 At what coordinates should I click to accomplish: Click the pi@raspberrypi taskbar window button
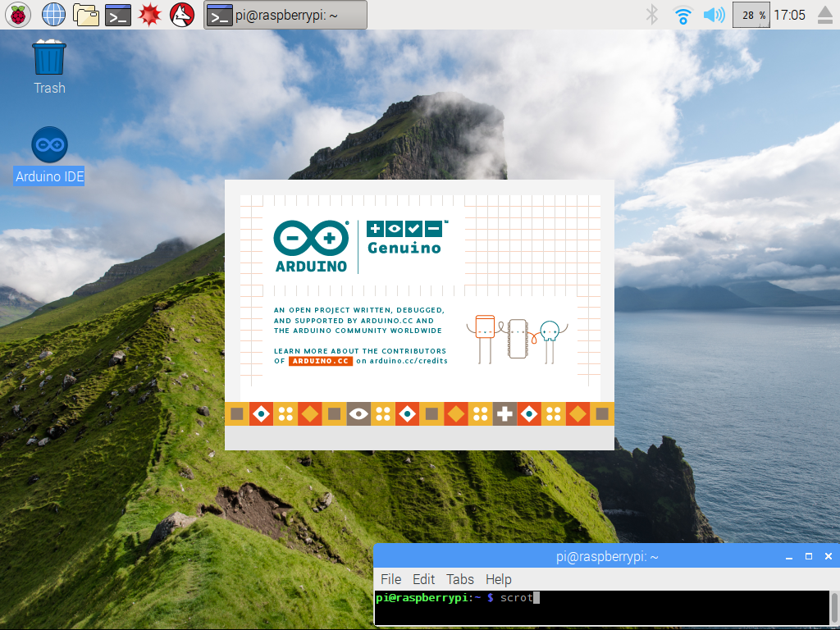tap(285, 15)
